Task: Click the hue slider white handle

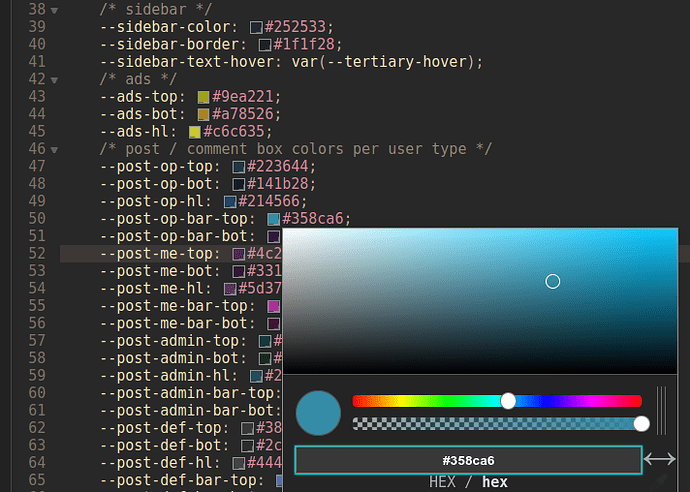Action: click(508, 401)
